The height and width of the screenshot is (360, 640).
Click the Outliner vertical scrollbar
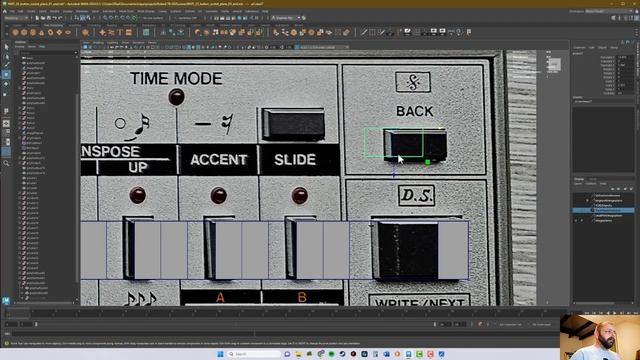click(77, 188)
